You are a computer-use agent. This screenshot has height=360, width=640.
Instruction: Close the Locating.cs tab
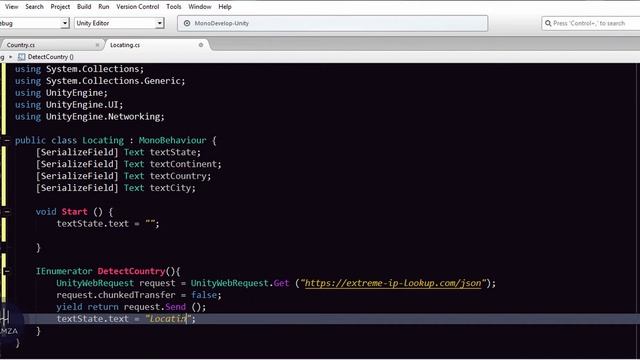201,45
